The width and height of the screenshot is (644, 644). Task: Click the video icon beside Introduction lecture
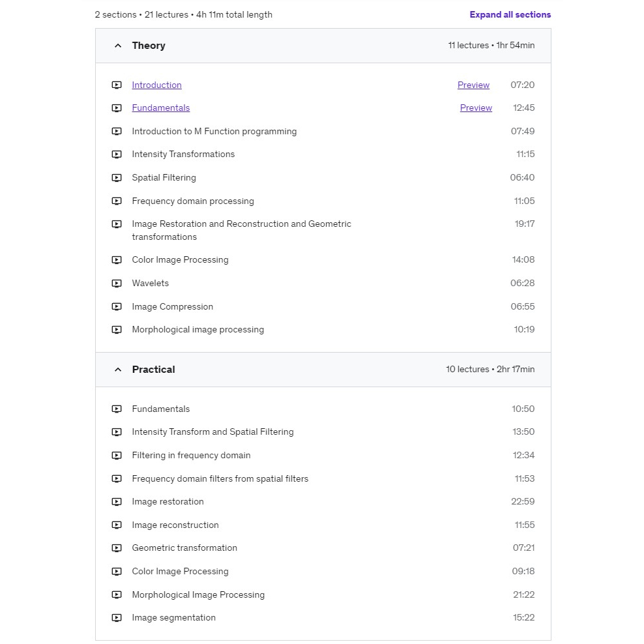pyautogui.click(x=117, y=85)
